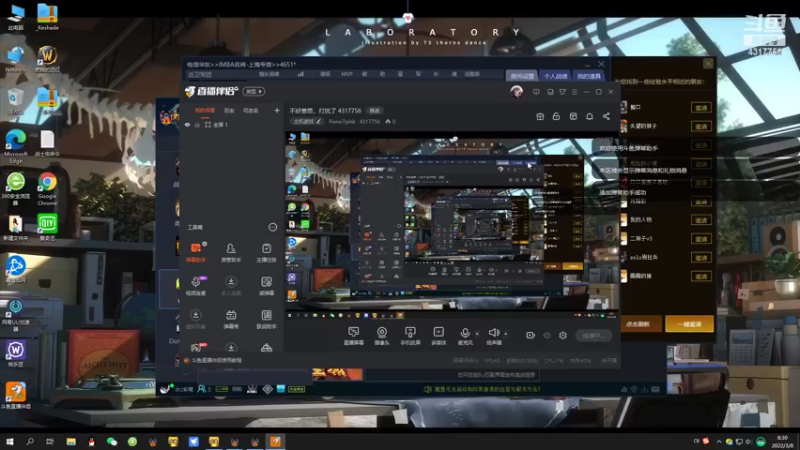Open the Reshade folder on desktop
Image resolution: width=800 pixels, height=450 pixels.
click(x=47, y=17)
